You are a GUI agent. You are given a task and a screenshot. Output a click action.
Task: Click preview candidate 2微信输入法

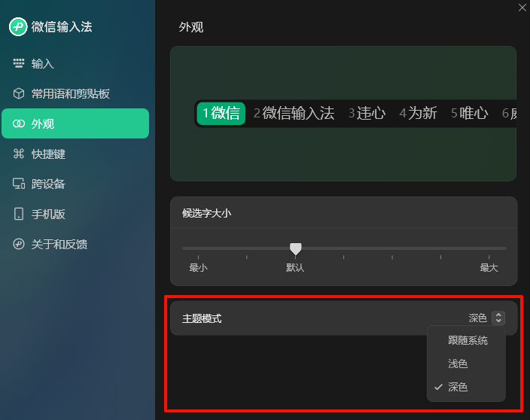coord(294,113)
